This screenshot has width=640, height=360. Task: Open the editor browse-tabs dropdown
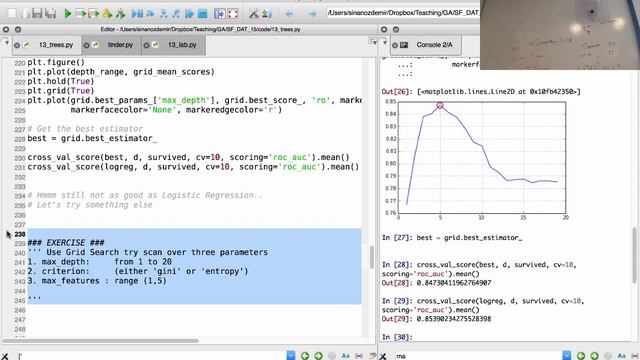pos(6,42)
